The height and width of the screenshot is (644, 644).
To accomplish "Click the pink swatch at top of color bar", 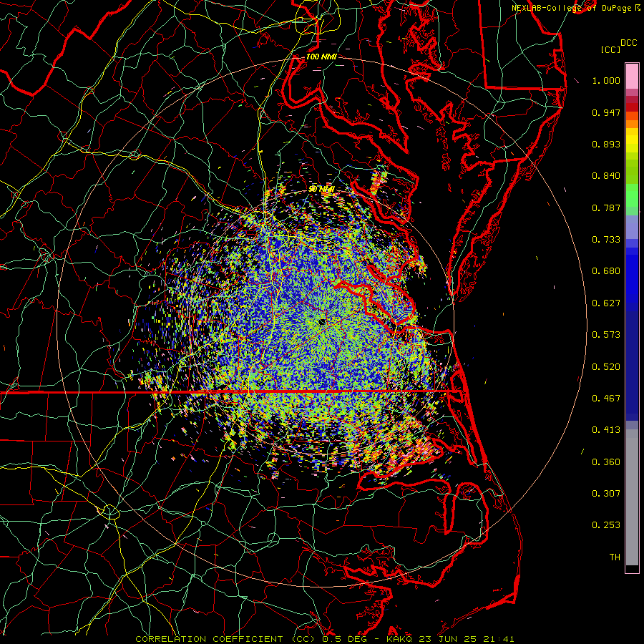I will 632,77.
